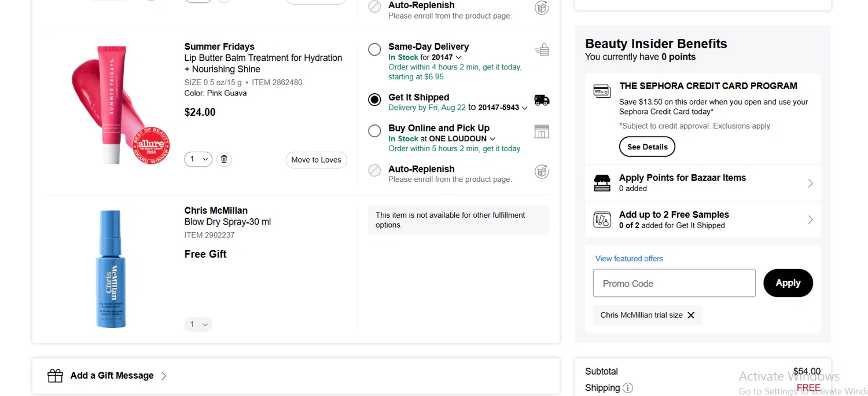
Task: Remove the Chris McMillian trial size promo
Action: point(690,315)
